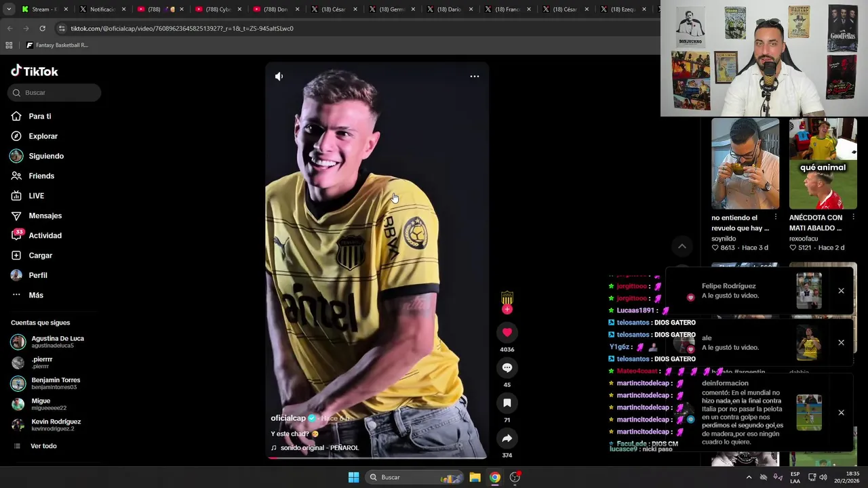Close the Stream browser tab
This screenshot has height=488, width=868.
point(66,9)
